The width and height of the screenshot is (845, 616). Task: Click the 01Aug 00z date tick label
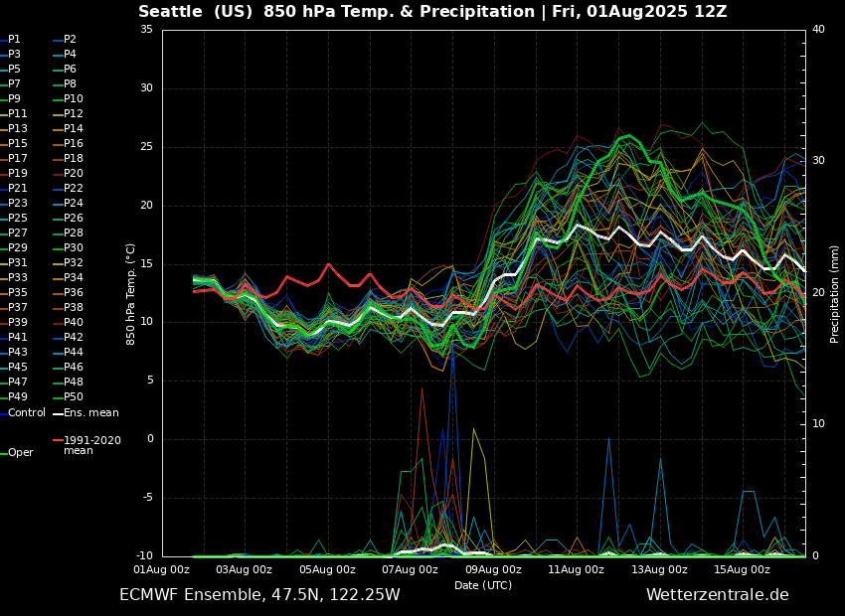point(162,570)
